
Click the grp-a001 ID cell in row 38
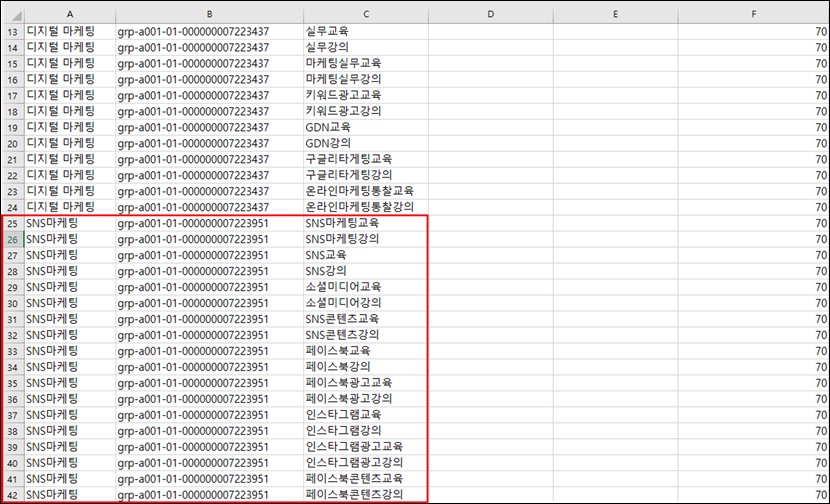click(210, 430)
